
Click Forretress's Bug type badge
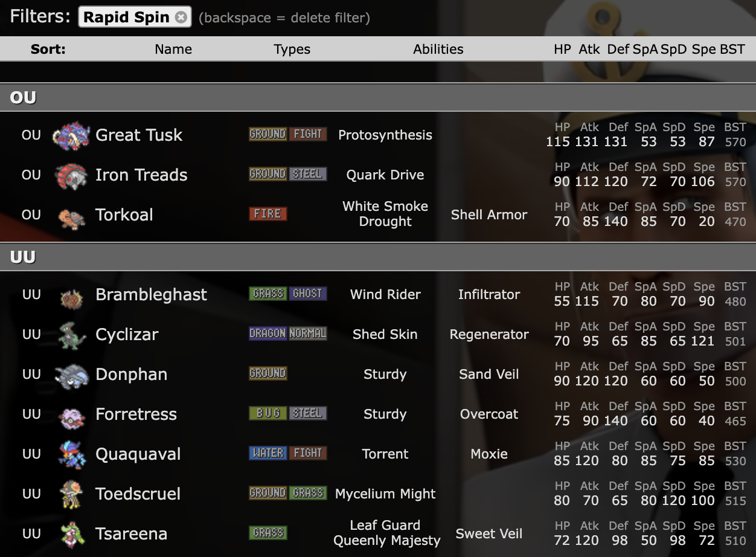(268, 413)
